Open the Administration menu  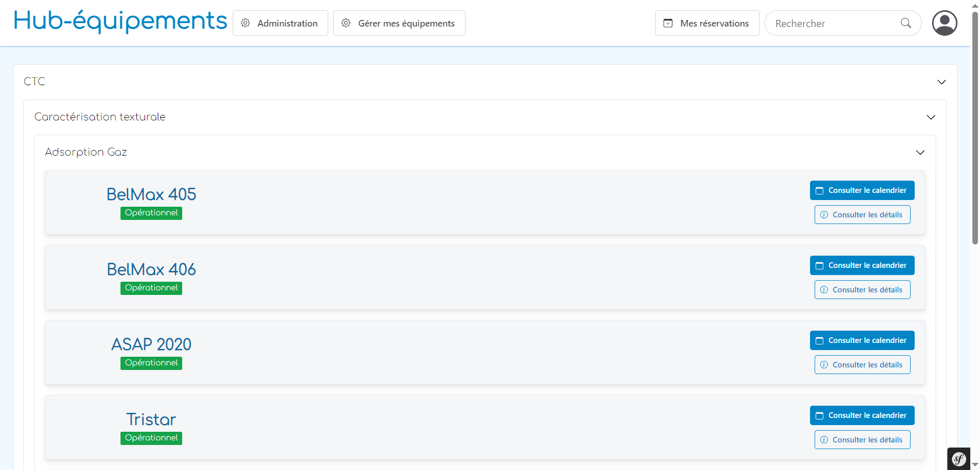tap(280, 23)
